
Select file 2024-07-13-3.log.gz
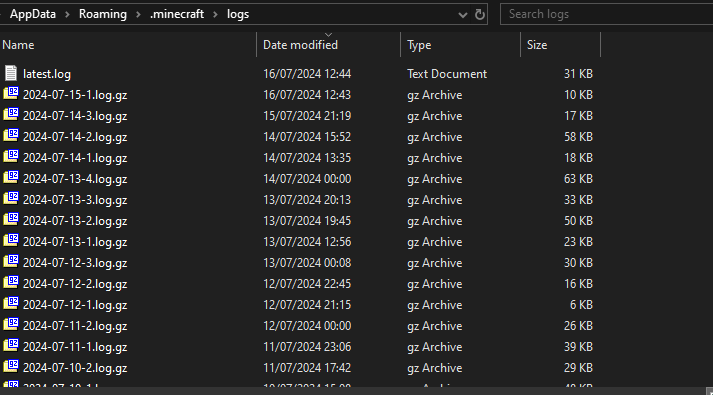click(75, 200)
